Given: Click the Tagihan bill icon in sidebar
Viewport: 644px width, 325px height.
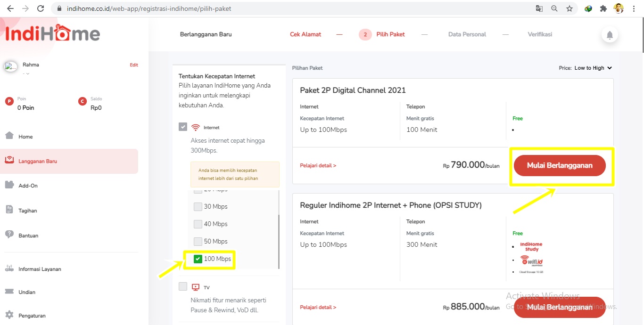Looking at the screenshot, I should point(9,210).
